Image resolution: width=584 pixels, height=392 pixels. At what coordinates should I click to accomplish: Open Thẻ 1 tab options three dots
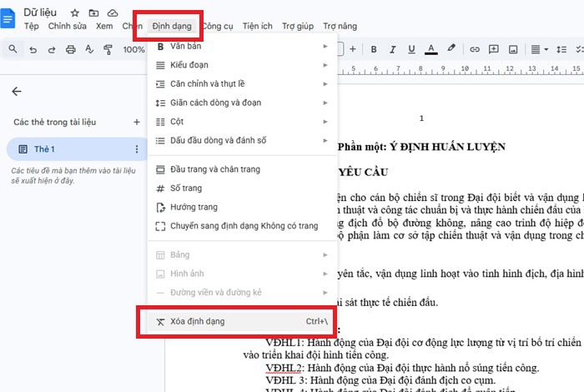(x=137, y=149)
